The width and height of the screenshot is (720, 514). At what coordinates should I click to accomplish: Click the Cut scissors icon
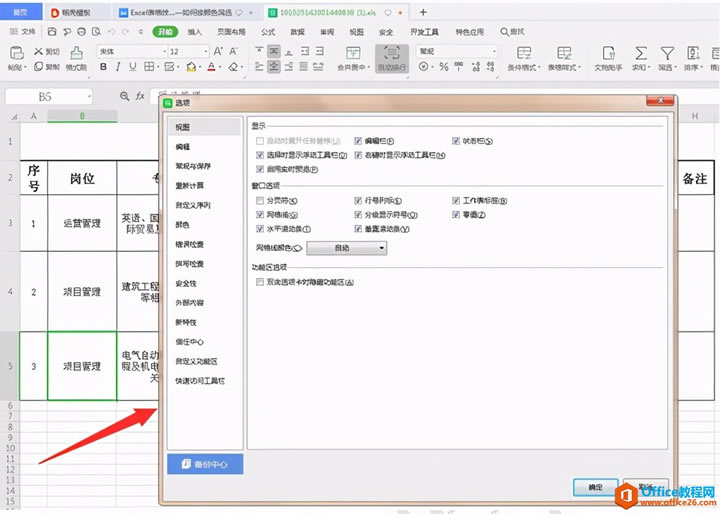39,51
